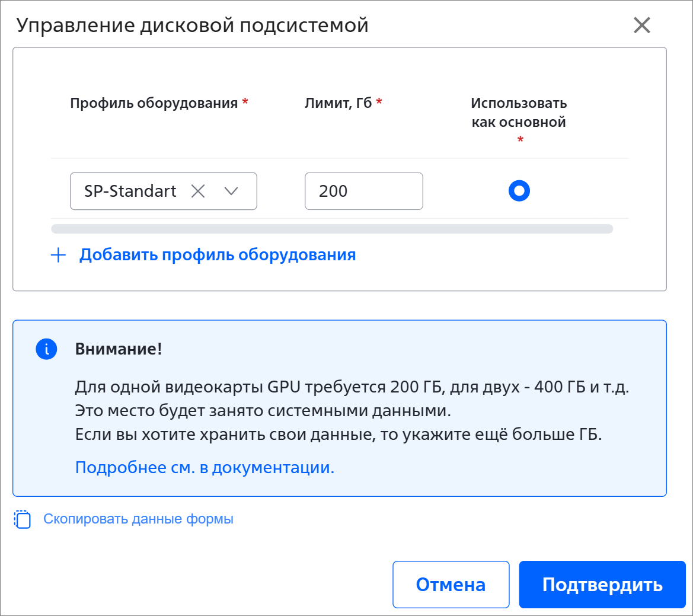Open the SP-Standart combo box
The height and width of the screenshot is (616, 693).
[164, 191]
